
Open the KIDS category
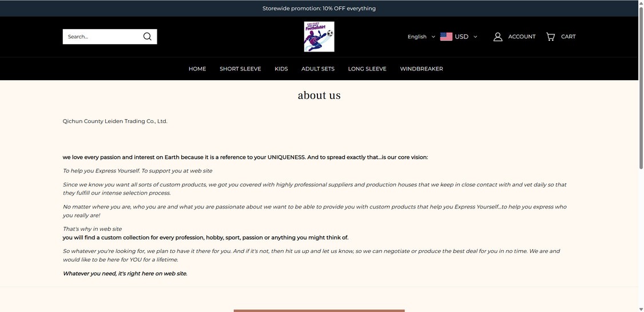[281, 69]
